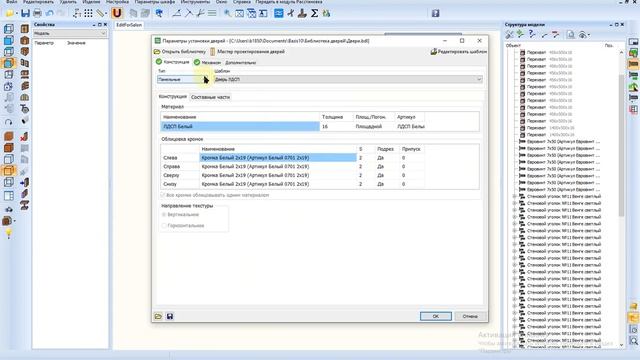Click the green arrow icon in Структура модели toolbar
640x360 pixels.
tap(520, 35)
